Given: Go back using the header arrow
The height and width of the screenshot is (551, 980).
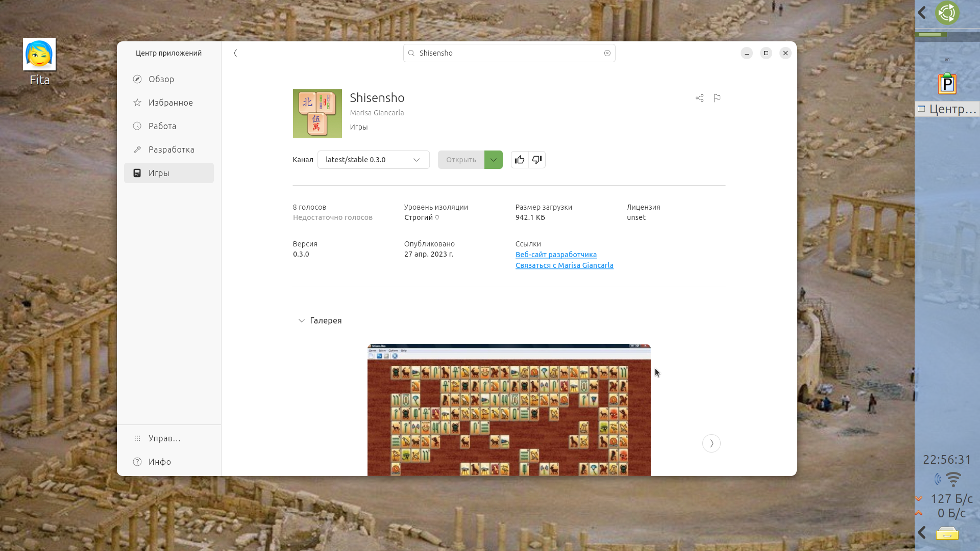Looking at the screenshot, I should (x=235, y=53).
